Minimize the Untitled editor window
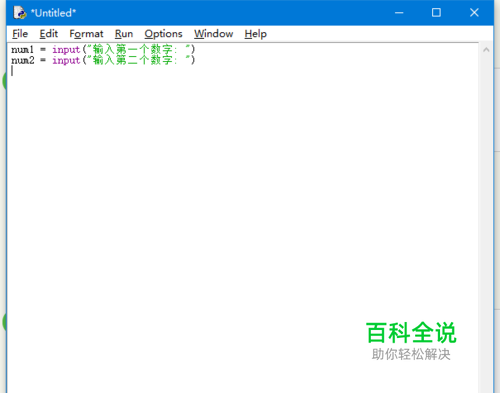The width and height of the screenshot is (500, 393). [399, 13]
